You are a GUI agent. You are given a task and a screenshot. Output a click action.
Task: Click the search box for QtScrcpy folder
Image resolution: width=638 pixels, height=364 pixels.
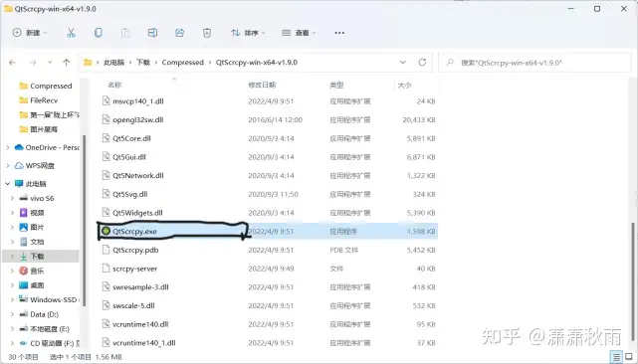coord(534,63)
